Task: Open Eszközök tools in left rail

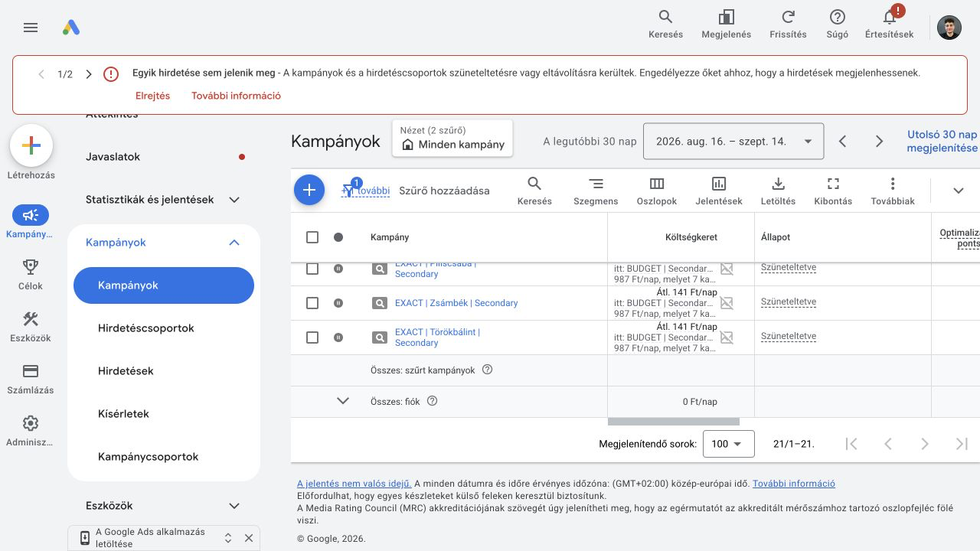Action: (31, 326)
